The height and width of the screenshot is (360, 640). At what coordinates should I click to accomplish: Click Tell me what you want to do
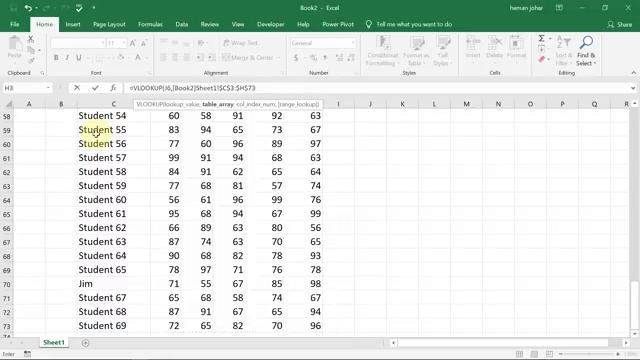point(409,24)
